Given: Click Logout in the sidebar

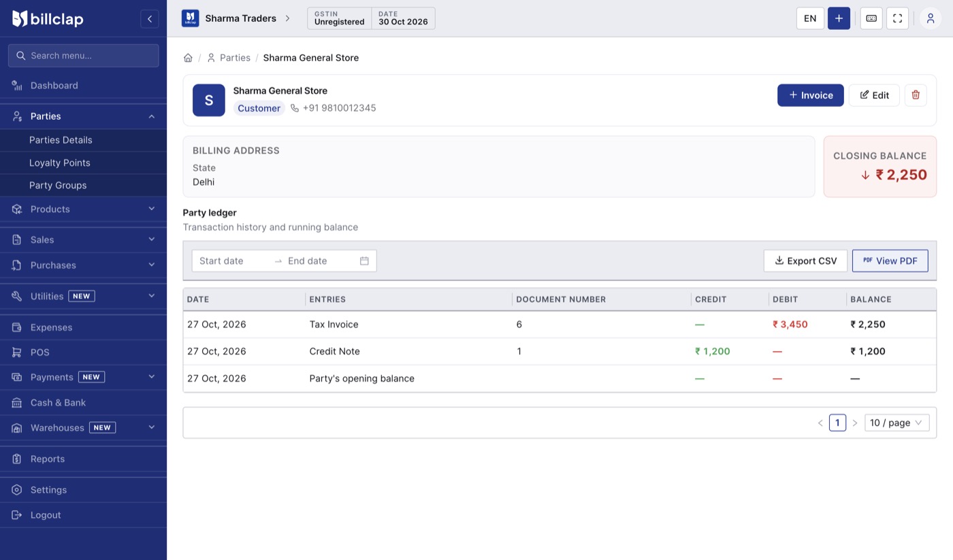Looking at the screenshot, I should point(83,515).
